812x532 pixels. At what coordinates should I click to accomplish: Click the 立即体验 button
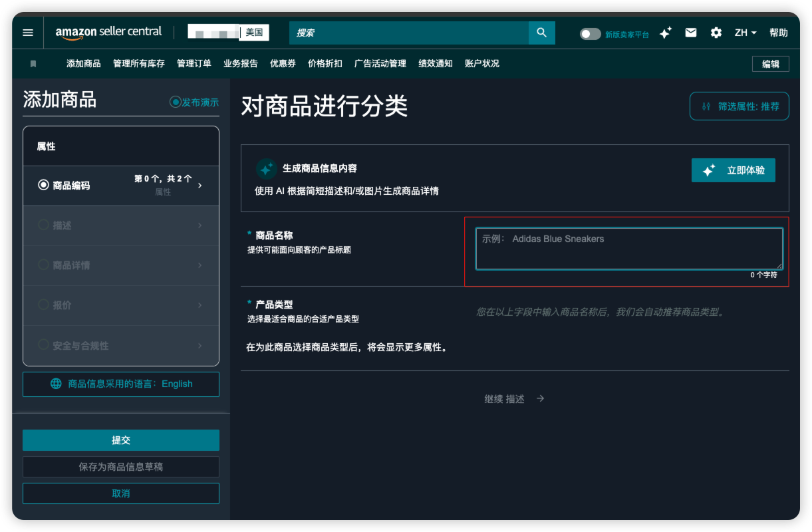pos(734,170)
